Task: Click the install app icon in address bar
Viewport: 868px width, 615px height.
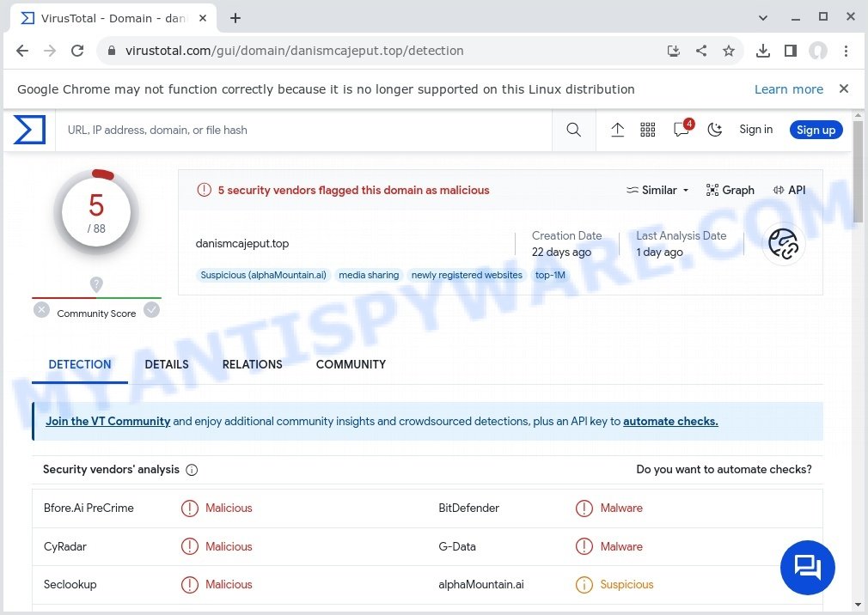Action: point(674,51)
